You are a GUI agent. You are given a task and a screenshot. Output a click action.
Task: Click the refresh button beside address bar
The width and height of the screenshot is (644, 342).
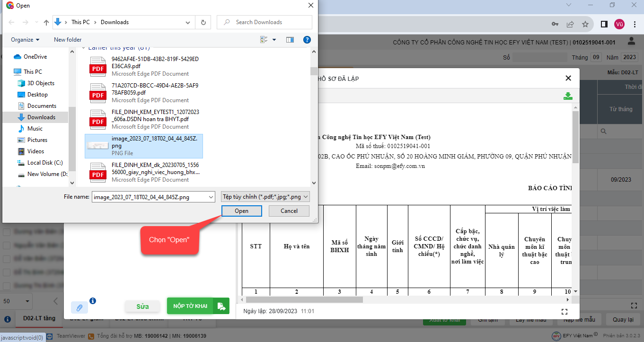pyautogui.click(x=203, y=22)
